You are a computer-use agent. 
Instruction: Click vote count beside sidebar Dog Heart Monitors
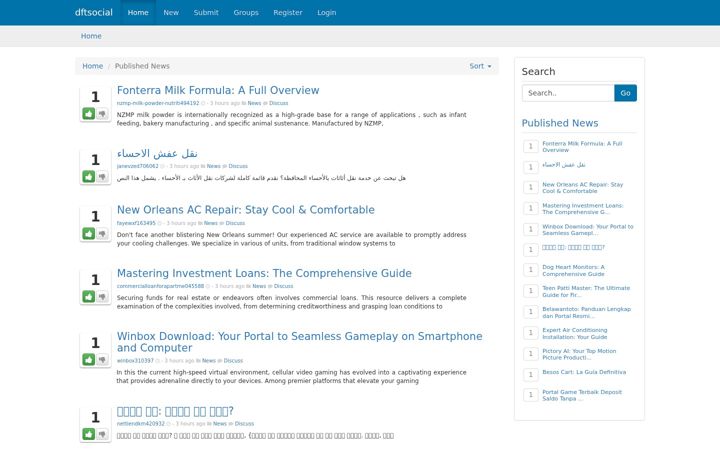(531, 270)
